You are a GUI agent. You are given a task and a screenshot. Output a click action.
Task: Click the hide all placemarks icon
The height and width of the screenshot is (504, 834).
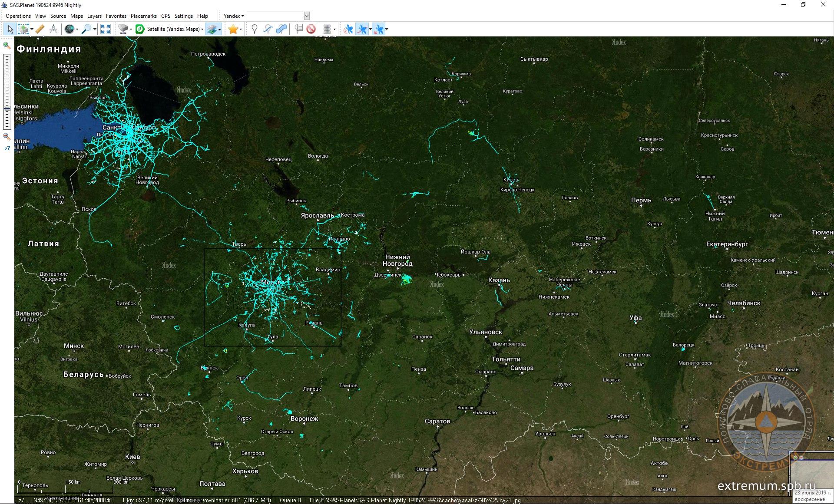(311, 29)
